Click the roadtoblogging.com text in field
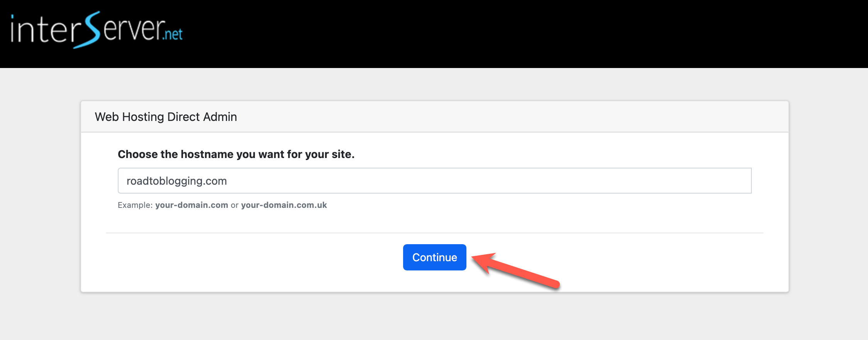868x340 pixels. (x=176, y=181)
